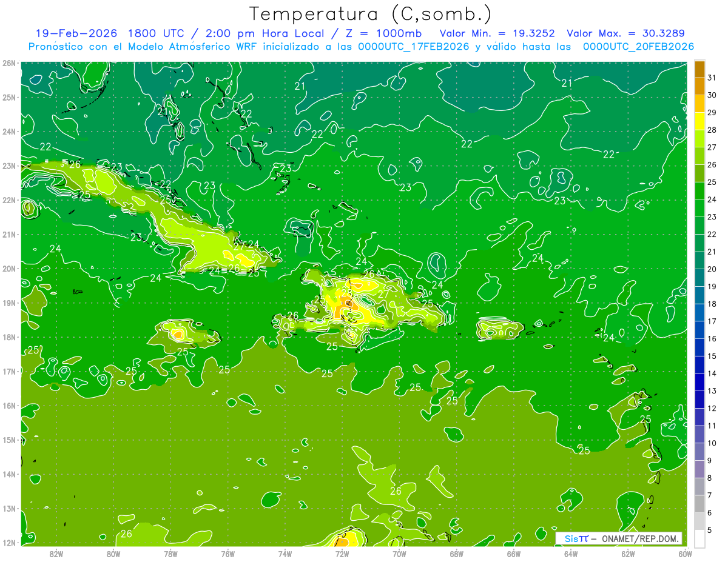
Task: Pick the yellow swatch between 28 and 29
Action: (699, 121)
